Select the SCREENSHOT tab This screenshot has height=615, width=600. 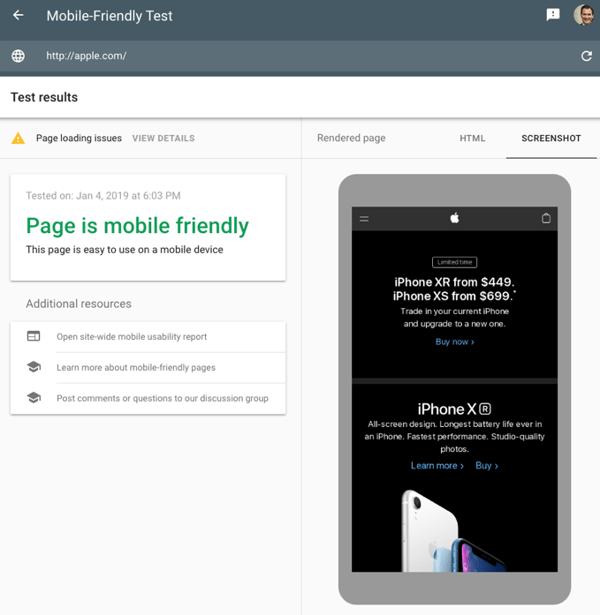551,138
